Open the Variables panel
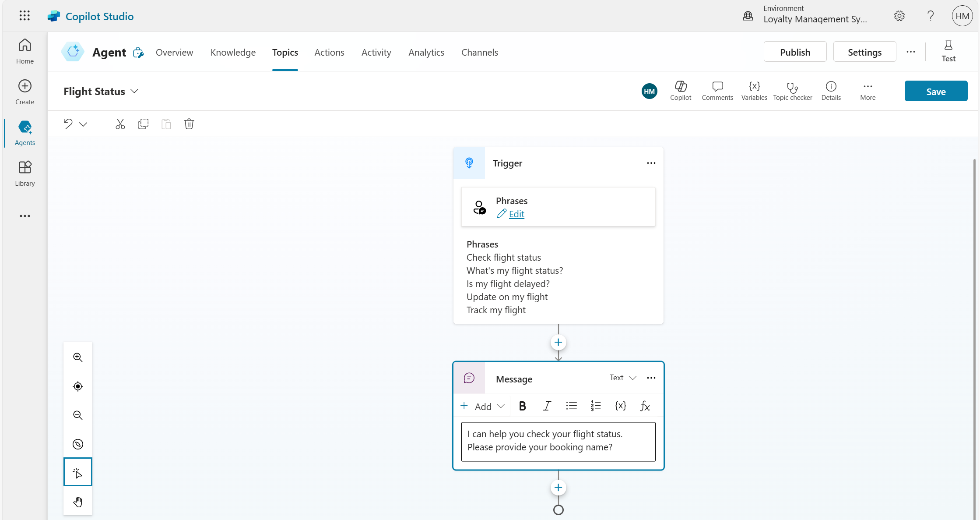 [754, 91]
